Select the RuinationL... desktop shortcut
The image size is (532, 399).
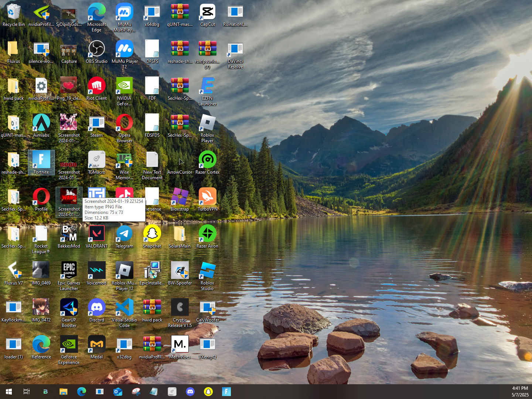click(x=235, y=15)
